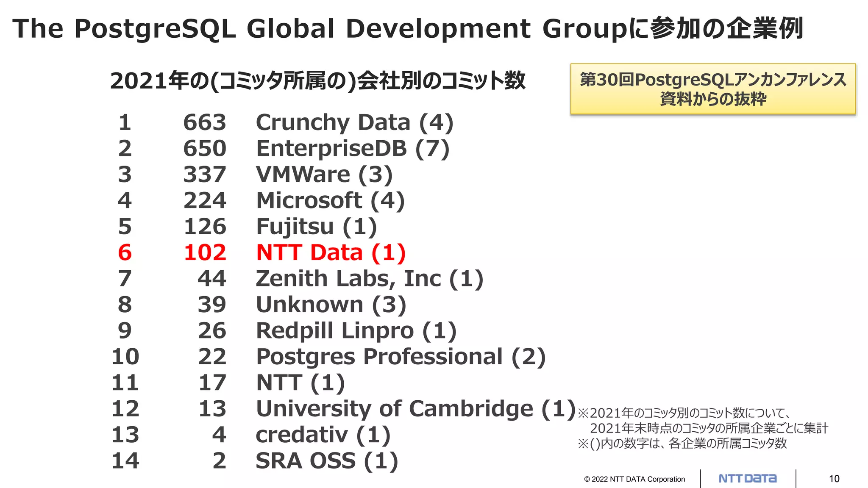Viewport: 868px width, 488px height.
Task: Click the red rank number '6'
Action: (125, 253)
